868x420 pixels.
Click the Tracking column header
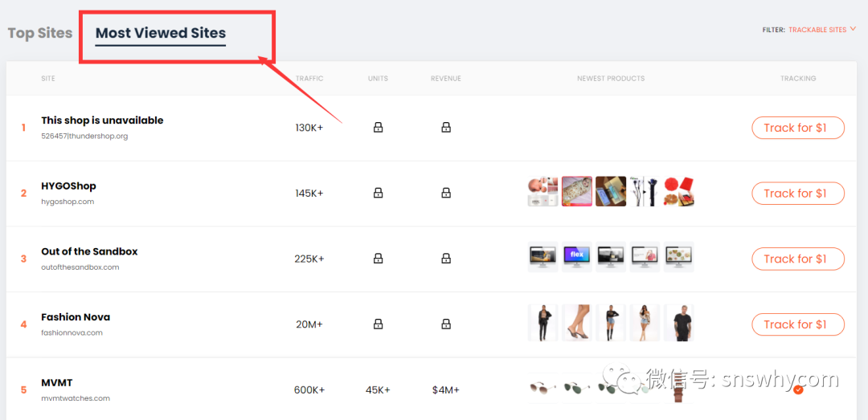click(x=798, y=79)
